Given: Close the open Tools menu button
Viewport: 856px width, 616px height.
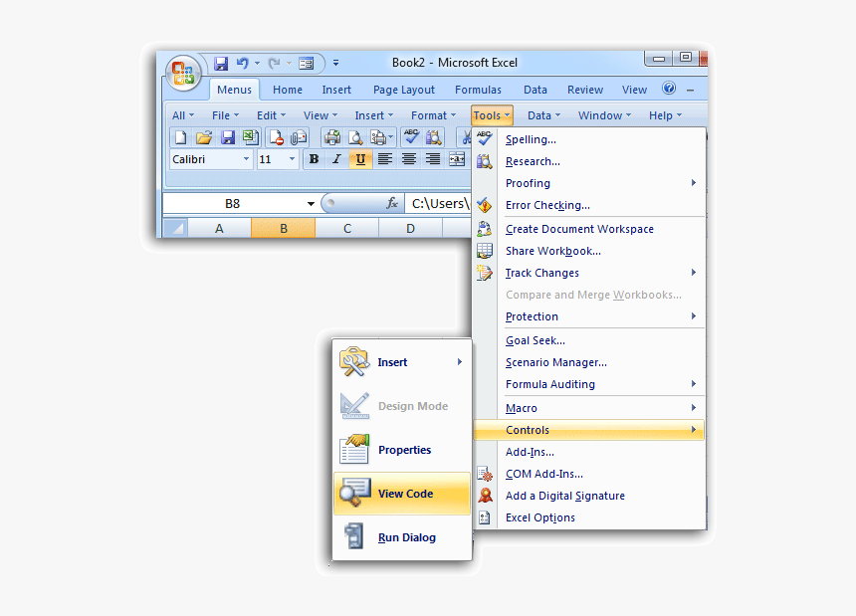Looking at the screenshot, I should coord(492,115).
